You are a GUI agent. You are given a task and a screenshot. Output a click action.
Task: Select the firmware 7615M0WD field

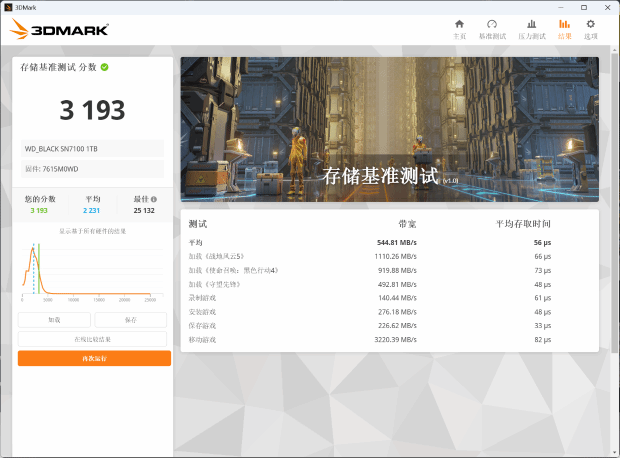click(92, 169)
